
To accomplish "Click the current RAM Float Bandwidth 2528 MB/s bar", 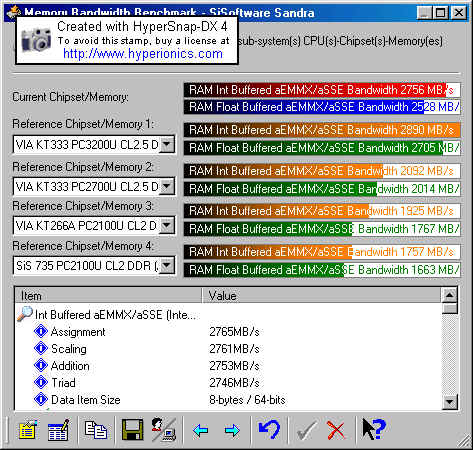I will click(x=322, y=107).
